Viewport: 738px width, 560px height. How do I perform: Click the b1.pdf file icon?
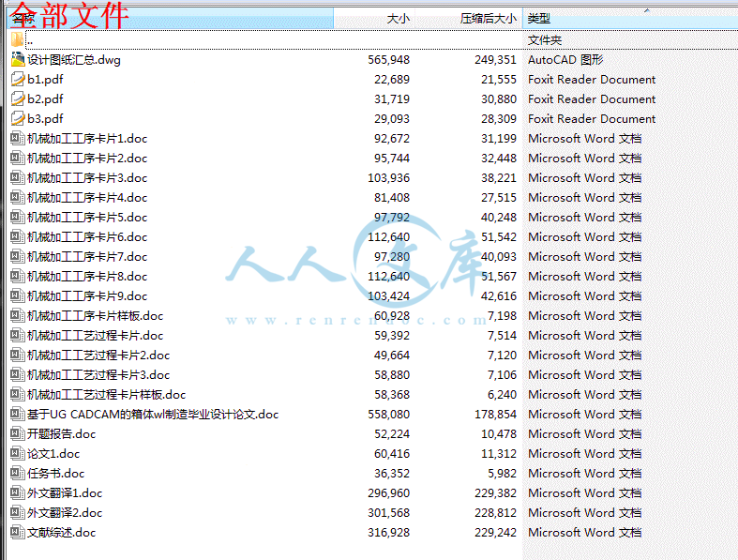pos(17,80)
